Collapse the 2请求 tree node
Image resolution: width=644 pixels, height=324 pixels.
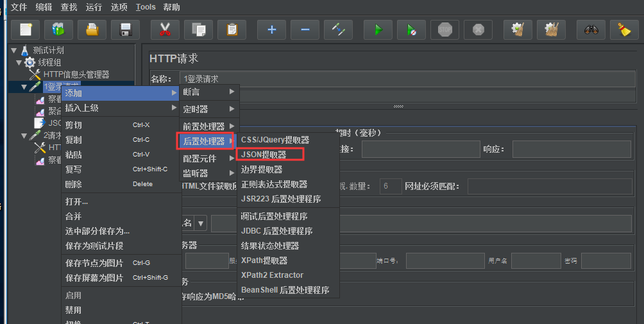coord(24,135)
